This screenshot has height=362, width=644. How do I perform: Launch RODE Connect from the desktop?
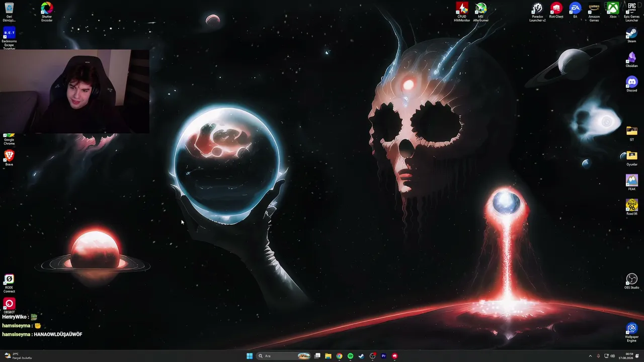9,284
